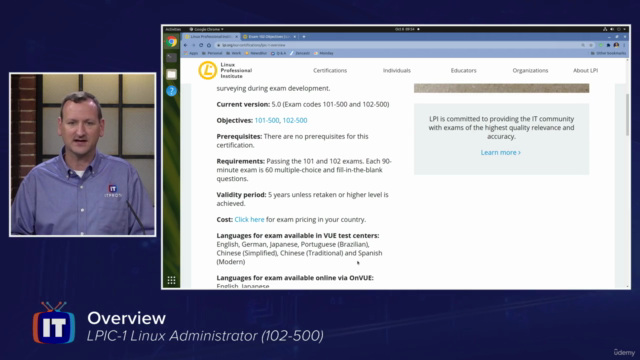Viewport: 640px width, 360px height.
Task: Expand the system menu arrow in top bar
Action: click(x=624, y=29)
